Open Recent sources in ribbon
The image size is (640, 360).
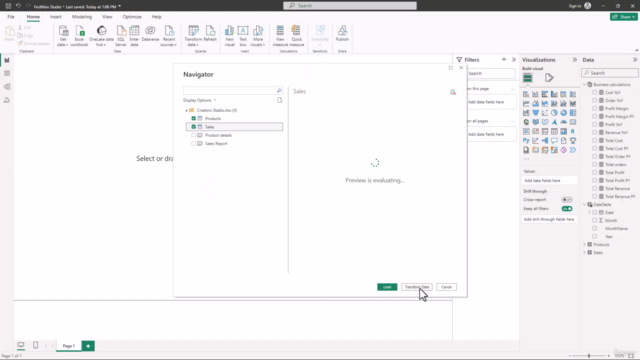pyautogui.click(x=169, y=36)
